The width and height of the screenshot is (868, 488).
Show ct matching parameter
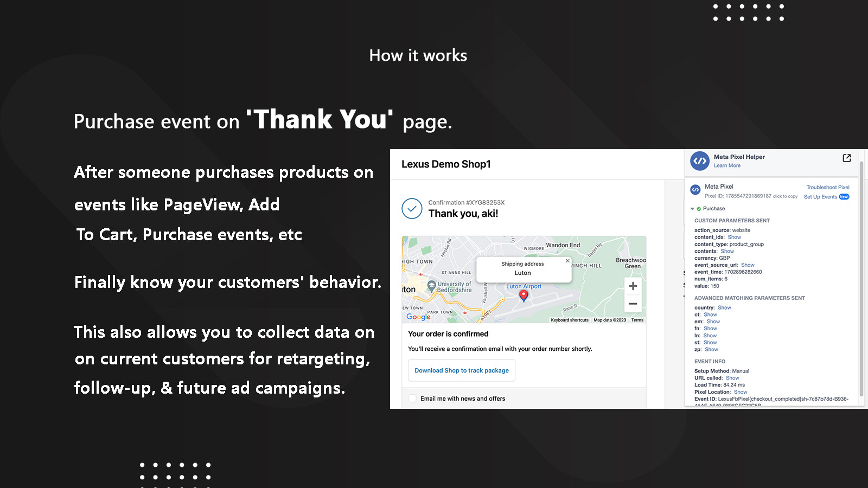pyautogui.click(x=710, y=315)
